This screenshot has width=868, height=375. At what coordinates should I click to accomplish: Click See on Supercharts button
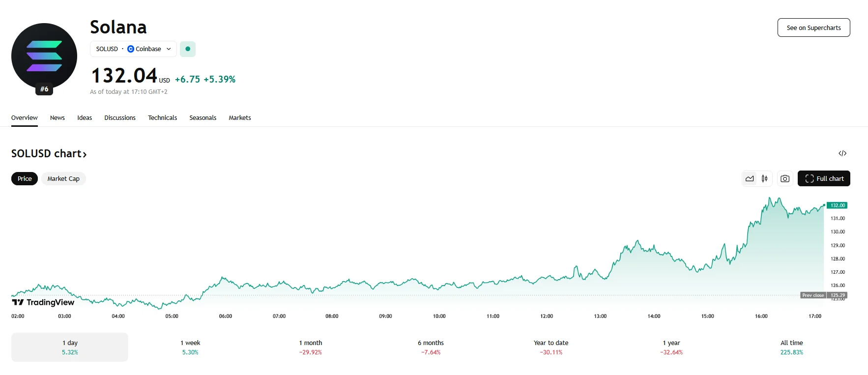pyautogui.click(x=813, y=28)
